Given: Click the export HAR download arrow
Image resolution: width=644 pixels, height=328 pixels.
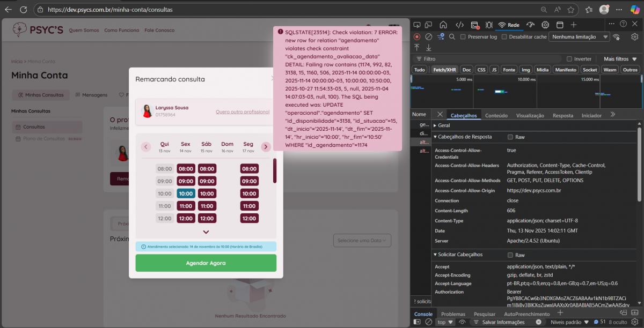Looking at the screenshot, I should pos(428,48).
